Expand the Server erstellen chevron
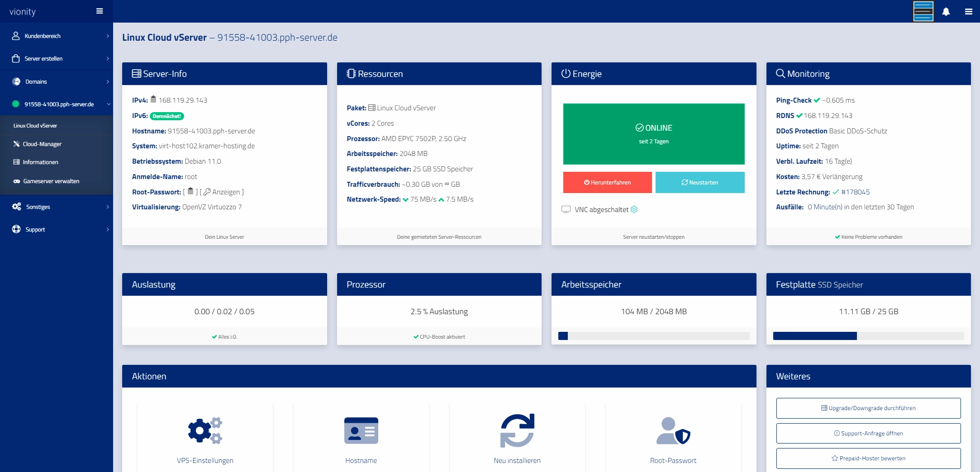This screenshot has height=472, width=980. click(108, 58)
